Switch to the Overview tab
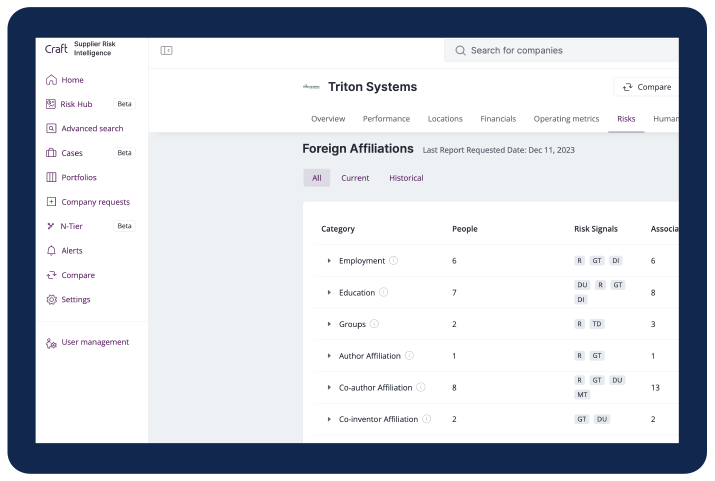The height and width of the screenshot is (481, 715). pos(328,119)
